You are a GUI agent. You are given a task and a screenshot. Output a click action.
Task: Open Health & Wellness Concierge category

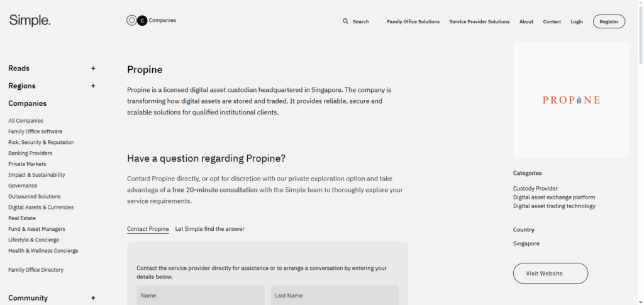[43, 251]
